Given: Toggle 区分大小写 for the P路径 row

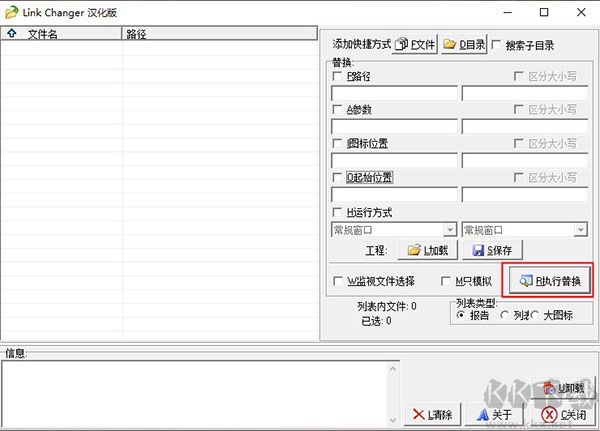Looking at the screenshot, I should (x=518, y=76).
